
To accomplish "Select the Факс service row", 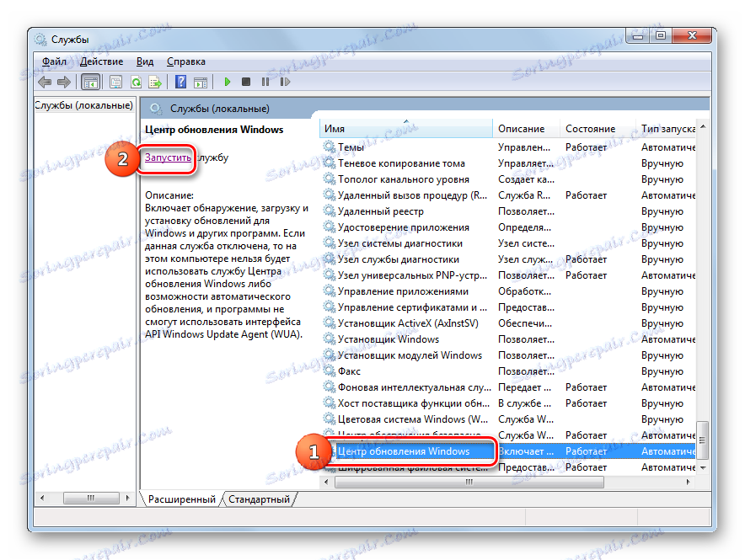I will [507, 371].
